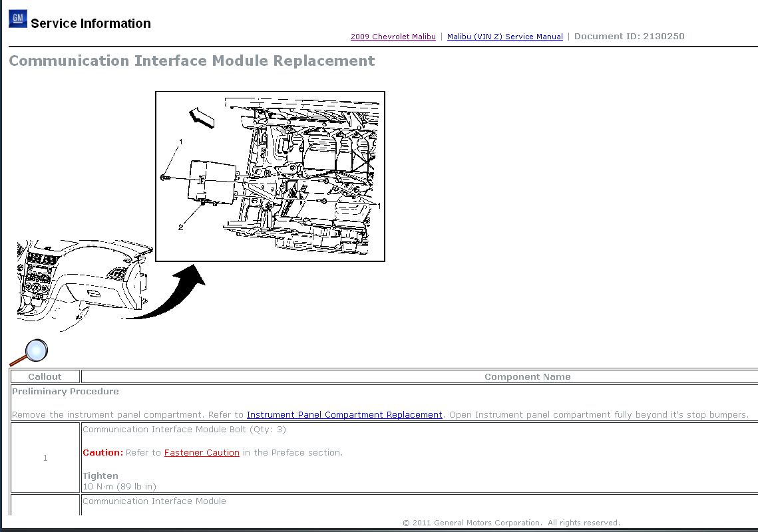Image resolution: width=758 pixels, height=532 pixels.
Task: Open Malibu (VIN Z) Service Manual link
Action: (504, 37)
